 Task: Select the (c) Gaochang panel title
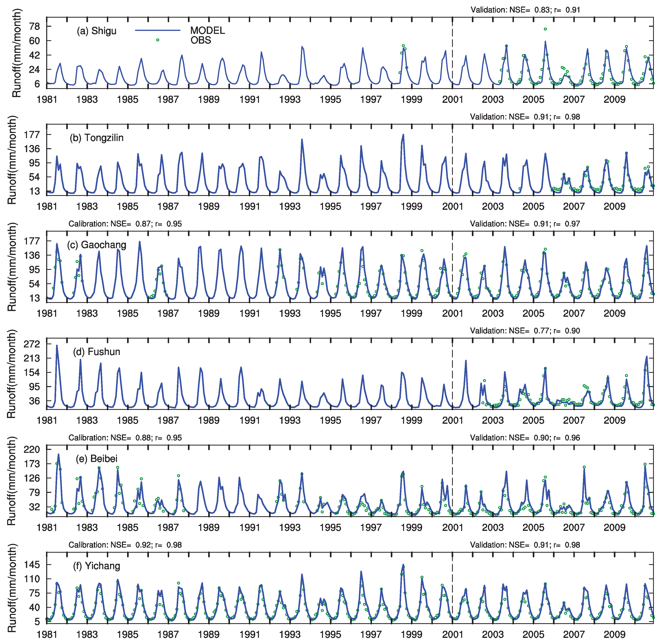click(97, 244)
